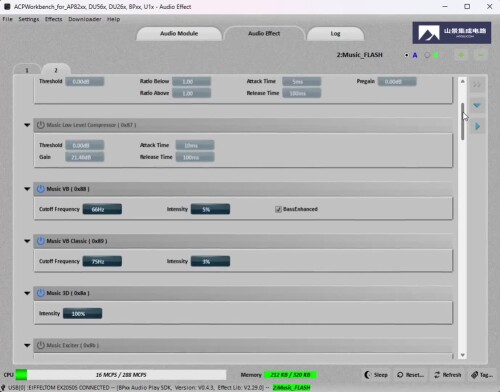Toggle power icon for Music Exciter

pyautogui.click(x=40, y=345)
